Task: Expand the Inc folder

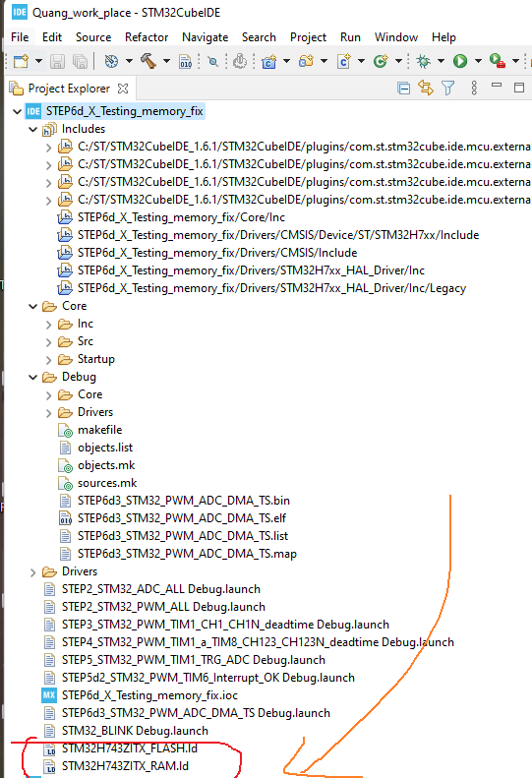Action: click(48, 325)
